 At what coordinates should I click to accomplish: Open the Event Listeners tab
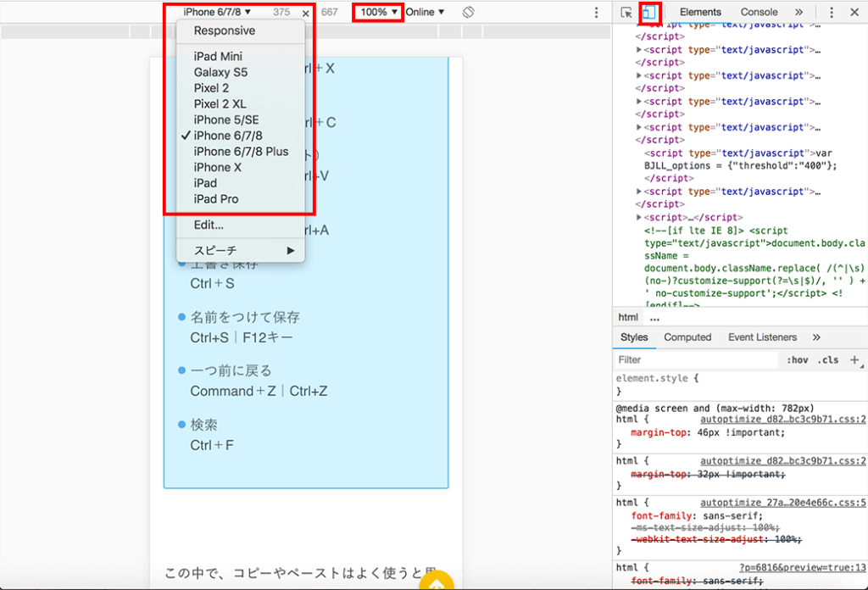[x=762, y=337]
